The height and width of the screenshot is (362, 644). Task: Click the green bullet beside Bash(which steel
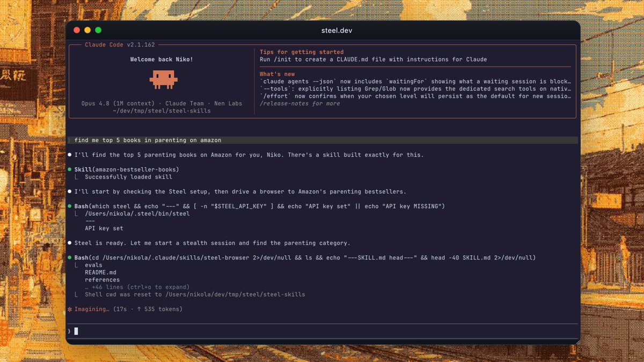pos(70,206)
